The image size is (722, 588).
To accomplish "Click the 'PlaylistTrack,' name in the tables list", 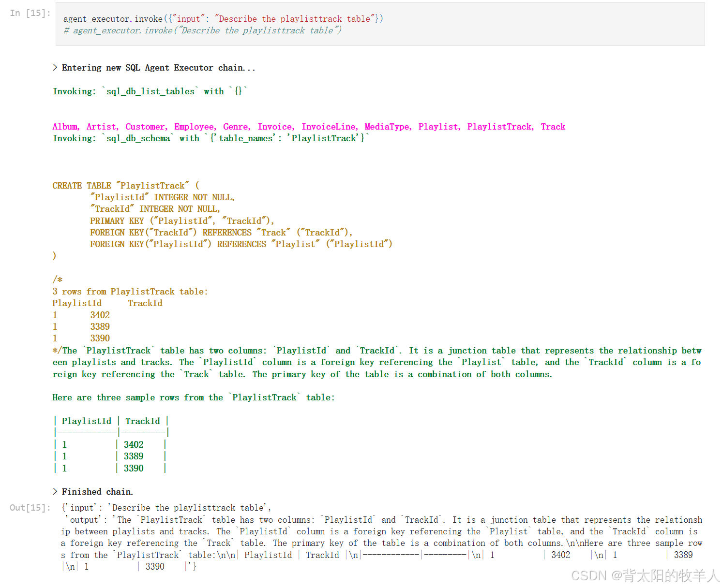I will [501, 127].
